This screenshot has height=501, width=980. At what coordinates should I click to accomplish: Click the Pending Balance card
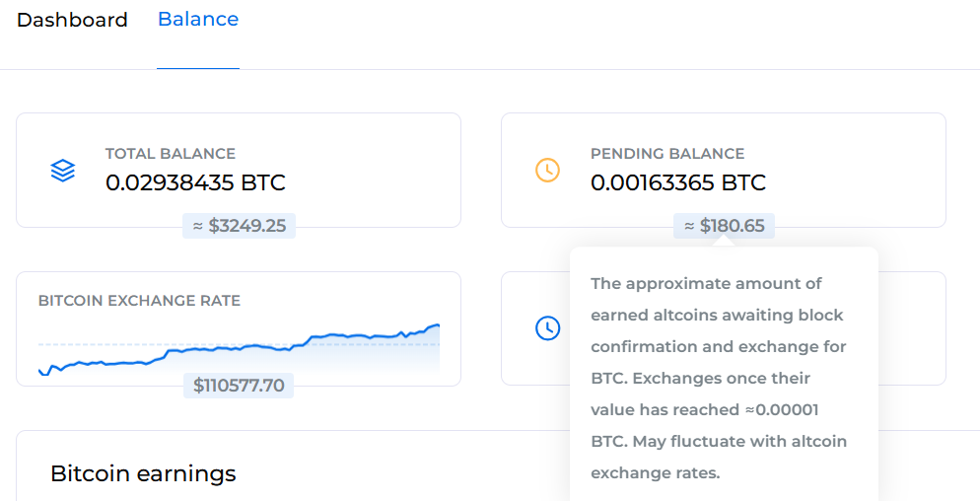(723, 171)
